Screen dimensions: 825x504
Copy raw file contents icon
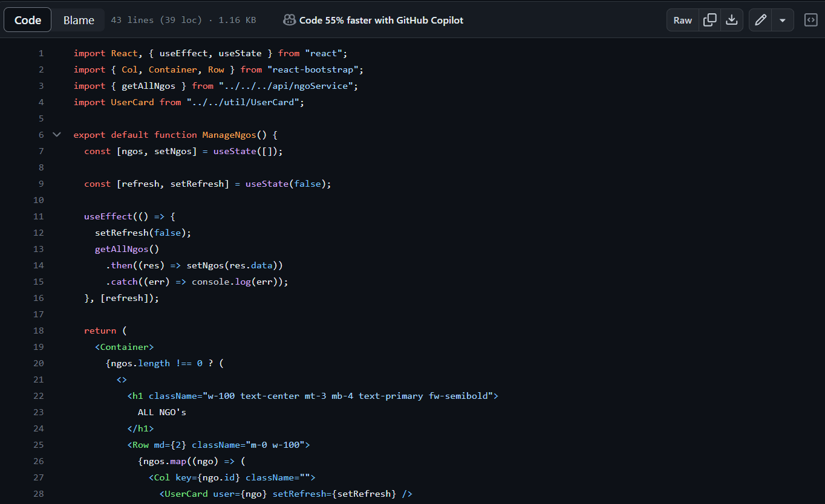710,20
